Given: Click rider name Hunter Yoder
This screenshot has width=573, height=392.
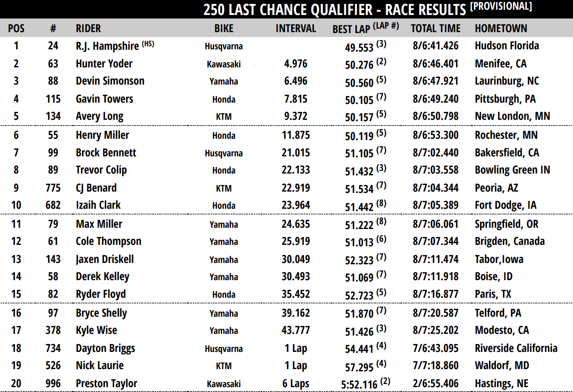Looking at the screenshot, I should click(x=104, y=64).
